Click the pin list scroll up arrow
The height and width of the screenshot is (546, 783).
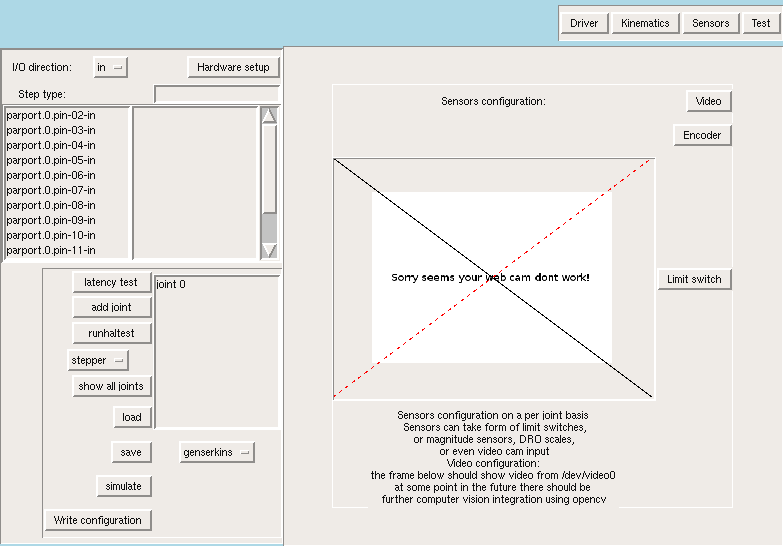click(269, 115)
